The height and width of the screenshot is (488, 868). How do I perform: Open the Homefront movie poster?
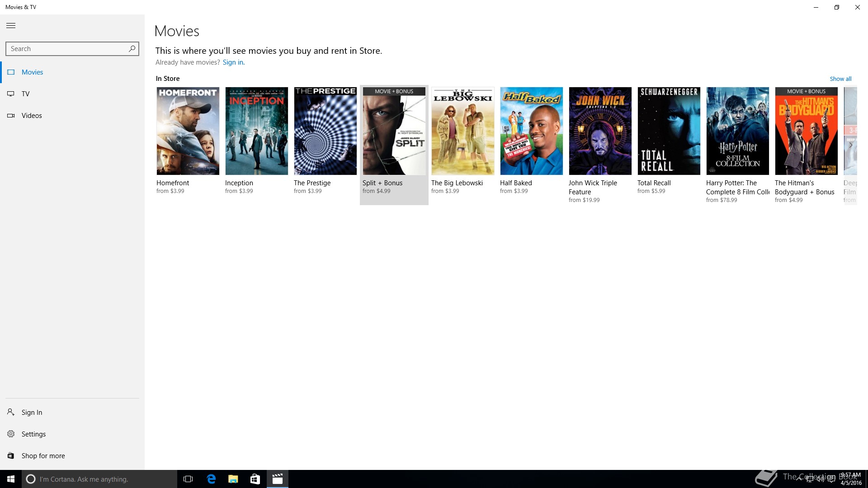point(188,131)
